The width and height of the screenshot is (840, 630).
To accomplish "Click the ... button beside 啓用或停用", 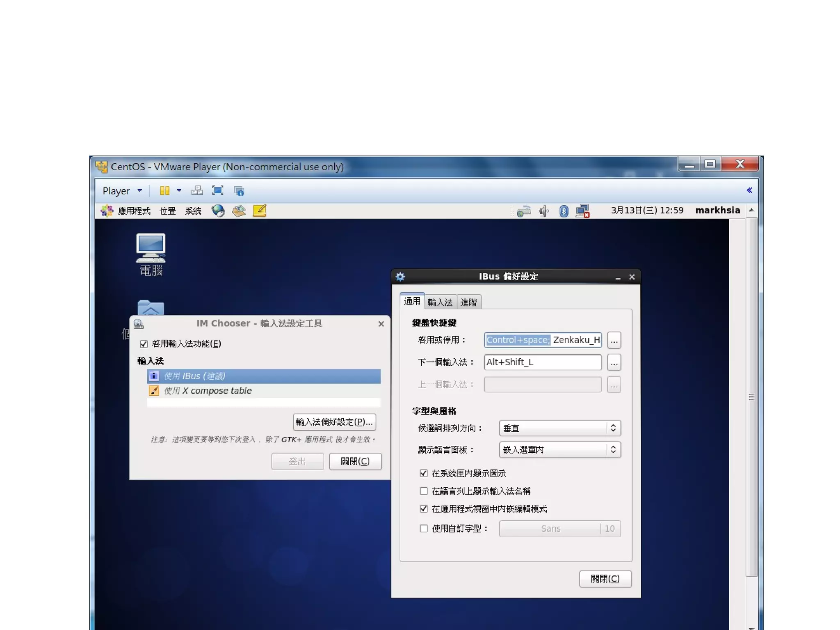I will pyautogui.click(x=614, y=340).
